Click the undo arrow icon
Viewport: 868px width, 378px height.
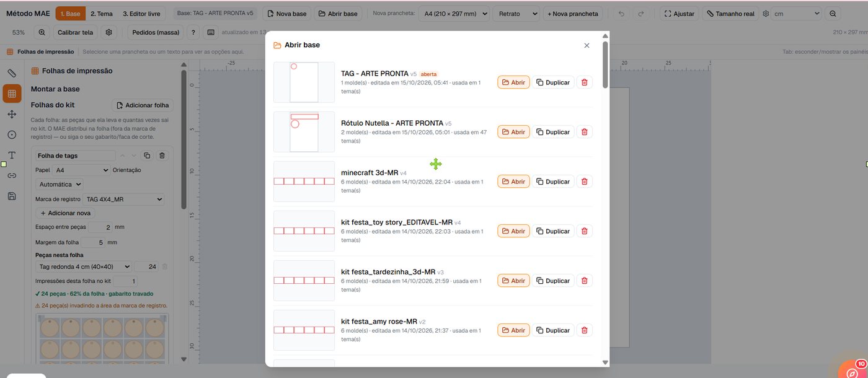(622, 14)
